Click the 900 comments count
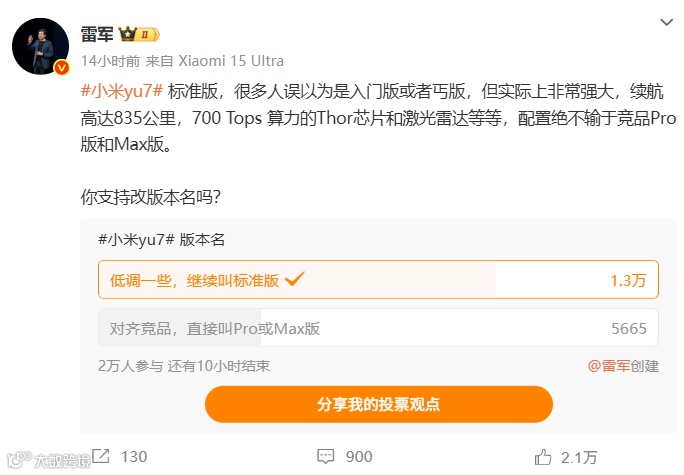 [x=359, y=457]
